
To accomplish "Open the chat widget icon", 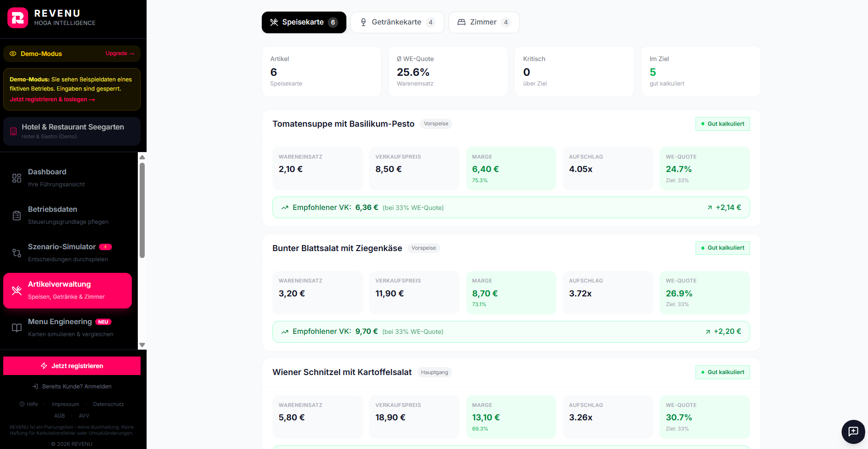I will [x=853, y=431].
